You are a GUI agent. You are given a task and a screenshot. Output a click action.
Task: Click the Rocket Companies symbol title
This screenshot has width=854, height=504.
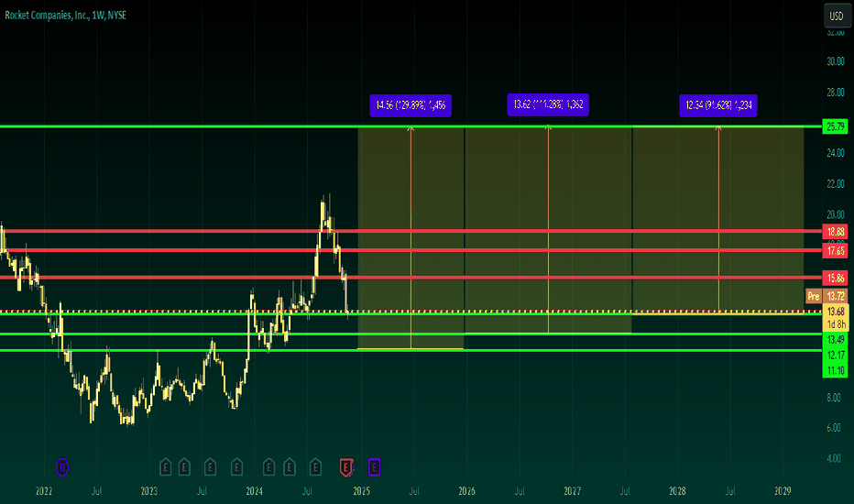(x=66, y=16)
